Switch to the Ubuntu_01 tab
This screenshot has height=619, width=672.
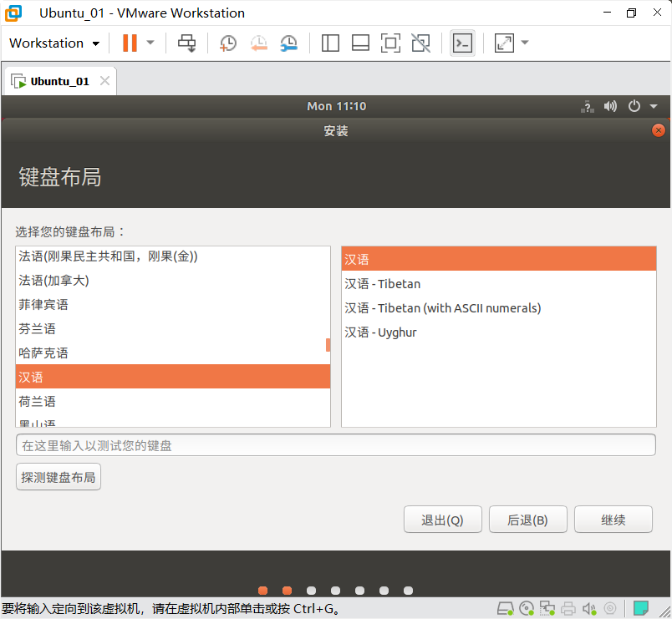click(x=59, y=81)
